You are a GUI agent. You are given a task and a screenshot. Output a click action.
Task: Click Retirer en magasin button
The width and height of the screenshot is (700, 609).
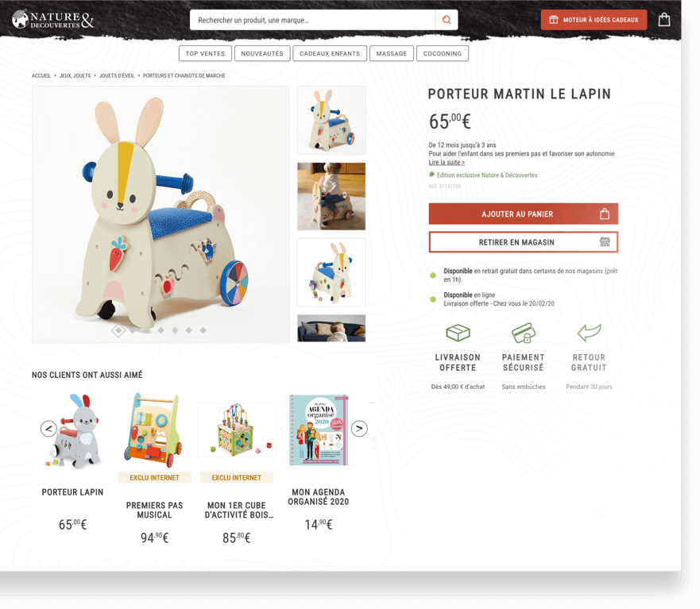click(524, 242)
